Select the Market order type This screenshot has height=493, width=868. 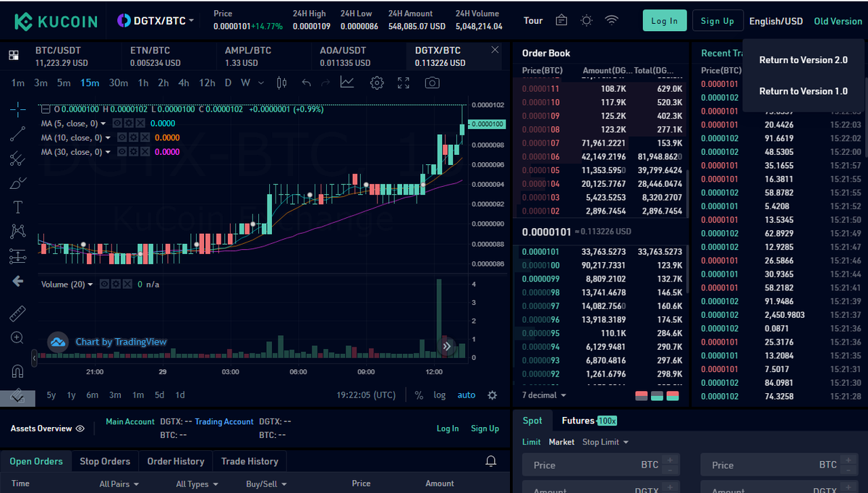point(561,442)
